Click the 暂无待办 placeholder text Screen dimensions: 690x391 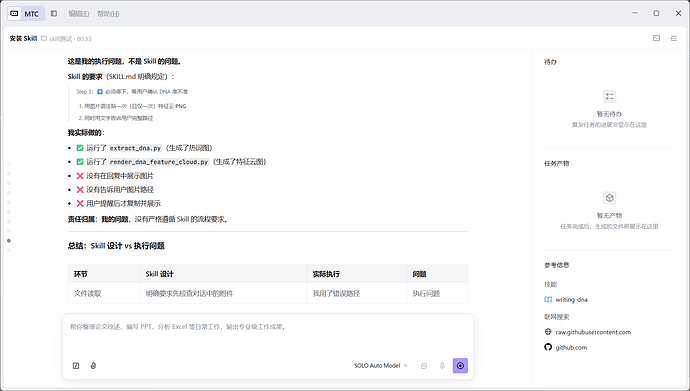pos(609,114)
